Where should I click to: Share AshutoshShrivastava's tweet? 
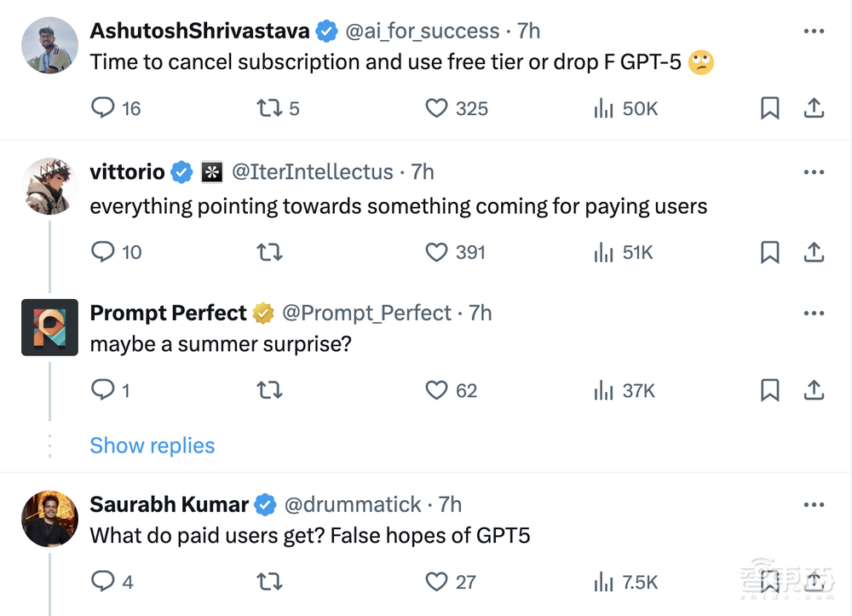pyautogui.click(x=814, y=108)
